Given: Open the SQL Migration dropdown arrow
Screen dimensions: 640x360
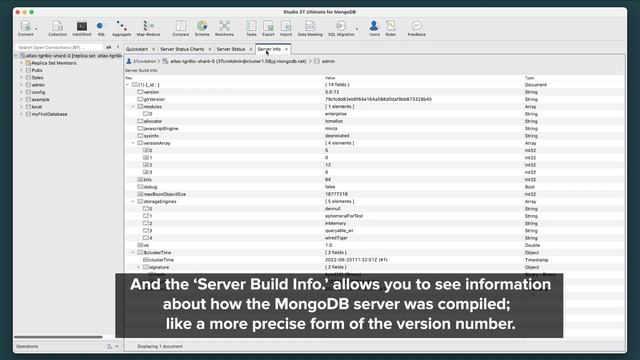Looking at the screenshot, I should [357, 29].
